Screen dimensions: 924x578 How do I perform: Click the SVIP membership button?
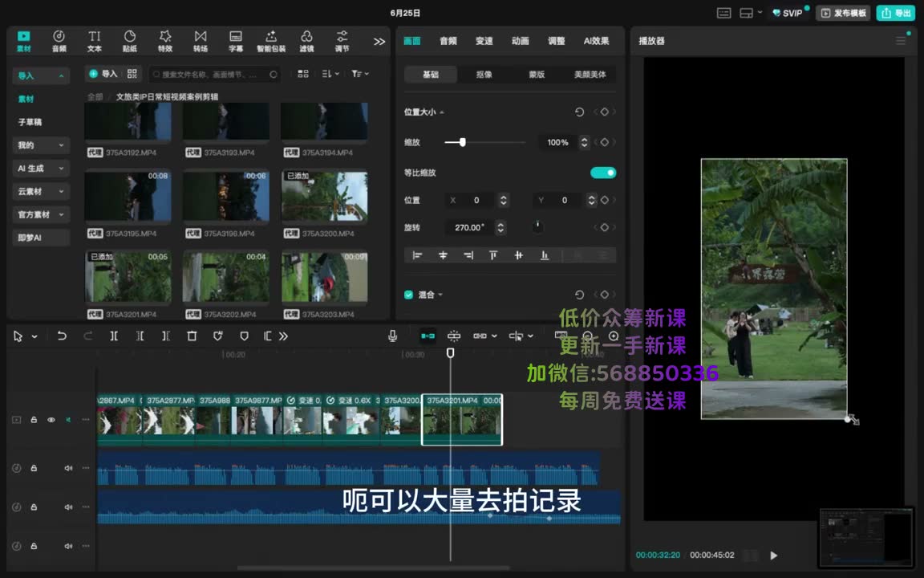coord(788,13)
